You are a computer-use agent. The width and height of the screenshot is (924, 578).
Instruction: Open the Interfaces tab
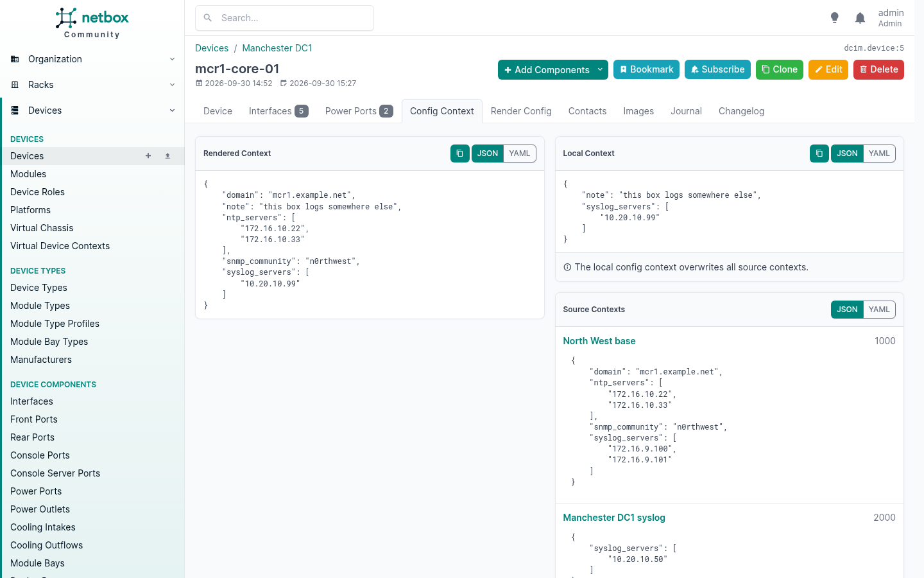click(278, 111)
